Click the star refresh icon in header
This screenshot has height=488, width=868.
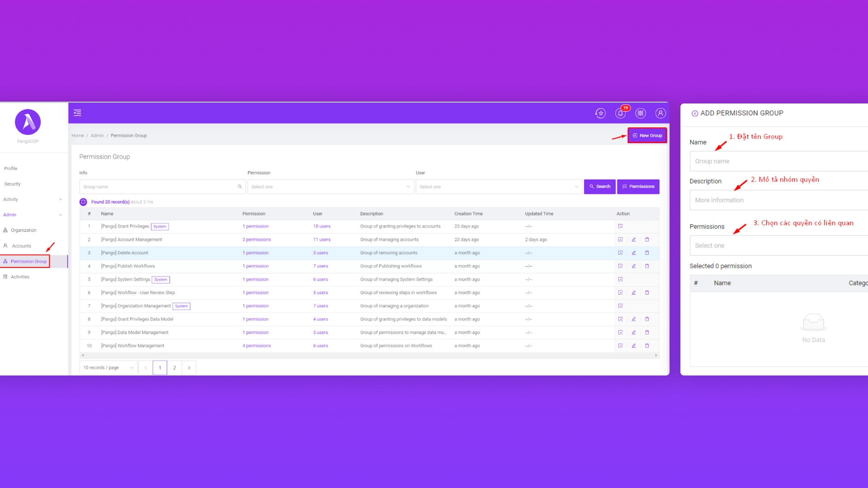tap(600, 113)
